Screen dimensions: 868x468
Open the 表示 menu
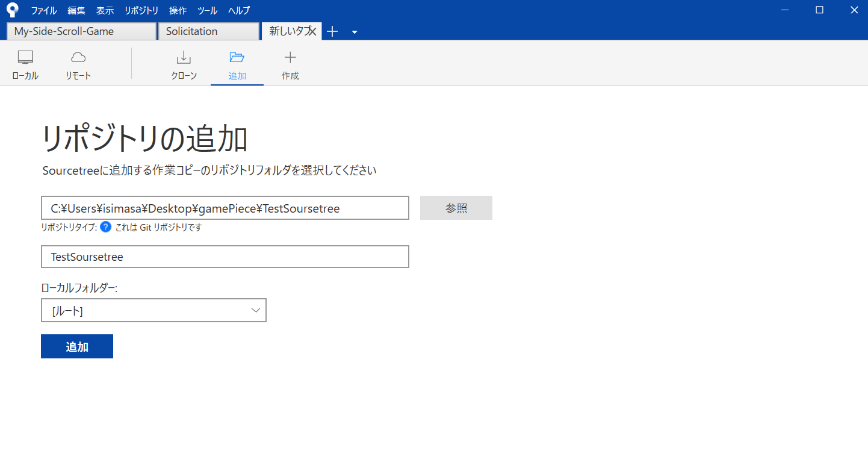click(x=105, y=11)
